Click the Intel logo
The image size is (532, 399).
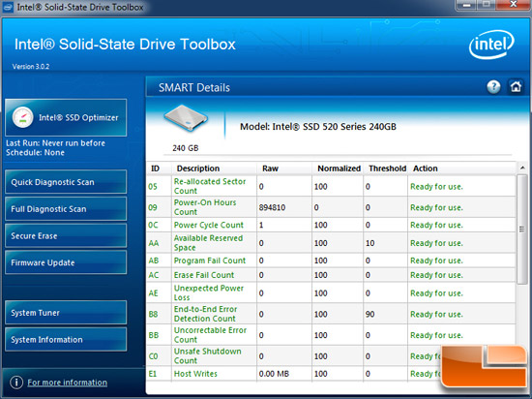coord(491,45)
